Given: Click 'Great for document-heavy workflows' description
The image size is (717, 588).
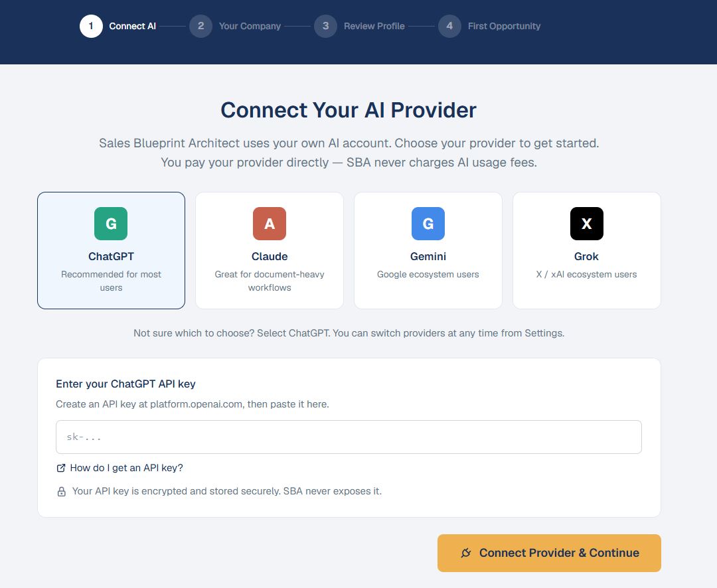Looking at the screenshot, I should (x=270, y=281).
